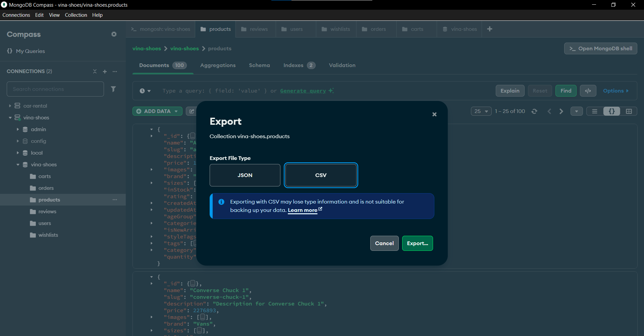Click the Search connections input field
The width and height of the screenshot is (644, 336).
[x=55, y=89]
